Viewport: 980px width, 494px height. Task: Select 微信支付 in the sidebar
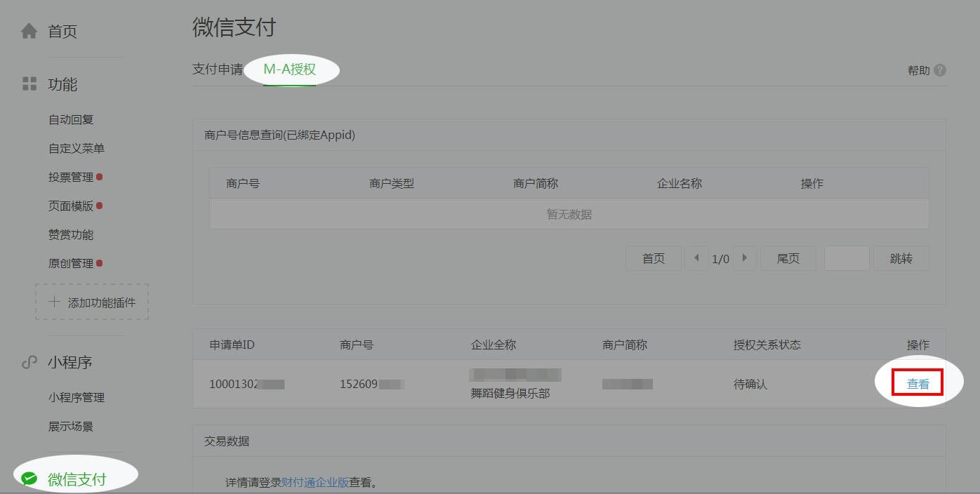[77, 479]
